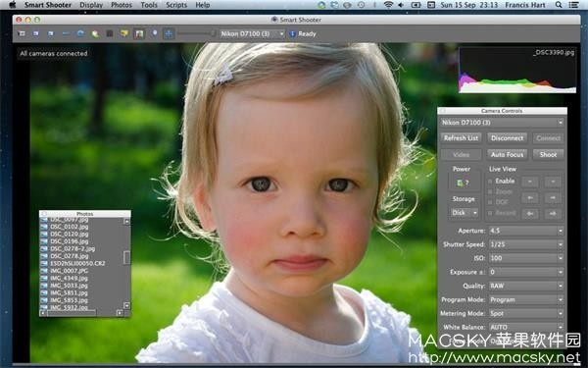
Task: Open Spotlight search magnifier in menu bar
Action: 559,5
